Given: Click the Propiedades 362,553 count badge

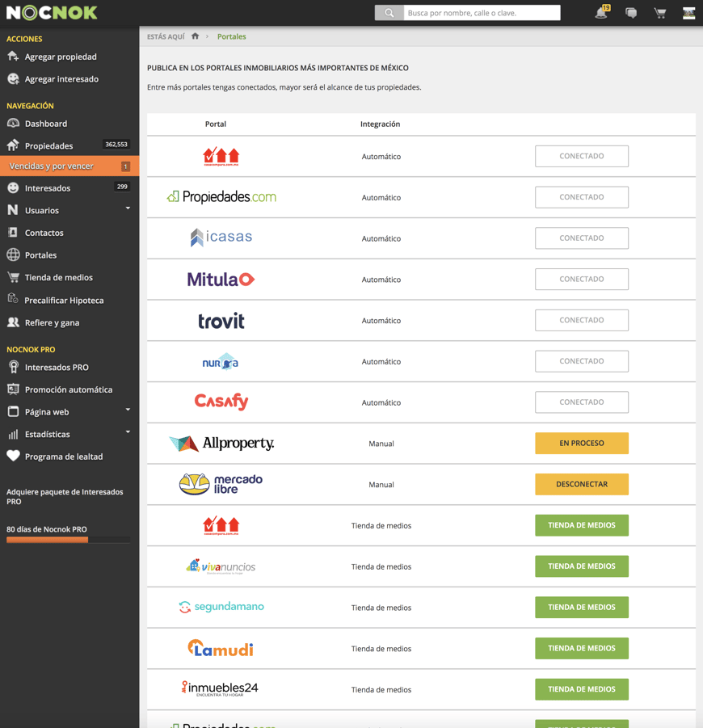Looking at the screenshot, I should 116,145.
